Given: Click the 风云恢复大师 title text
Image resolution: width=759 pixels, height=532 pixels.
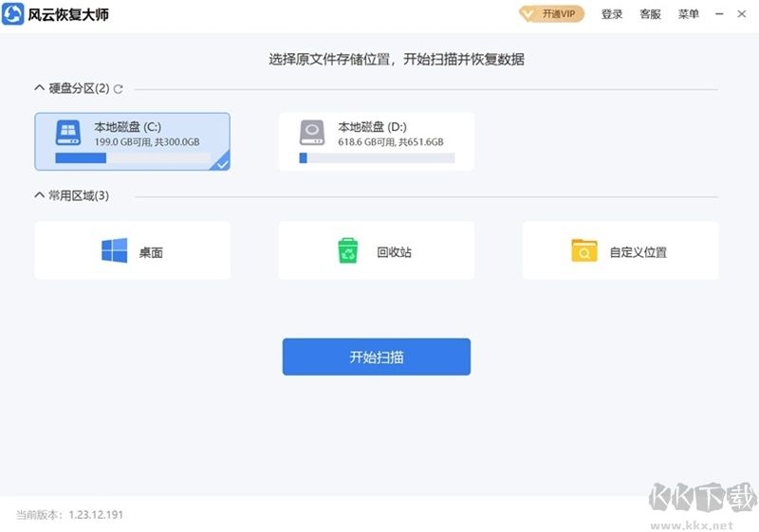Looking at the screenshot, I should [68, 14].
